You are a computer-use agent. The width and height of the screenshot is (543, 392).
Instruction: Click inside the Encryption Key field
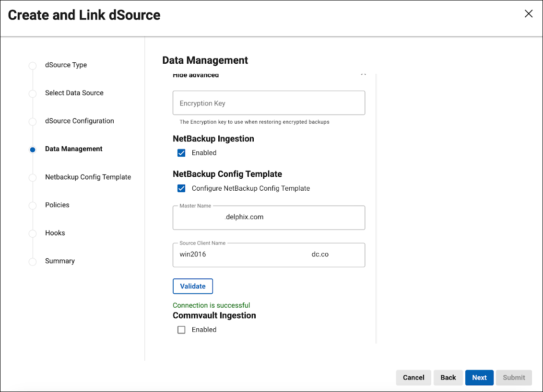269,103
